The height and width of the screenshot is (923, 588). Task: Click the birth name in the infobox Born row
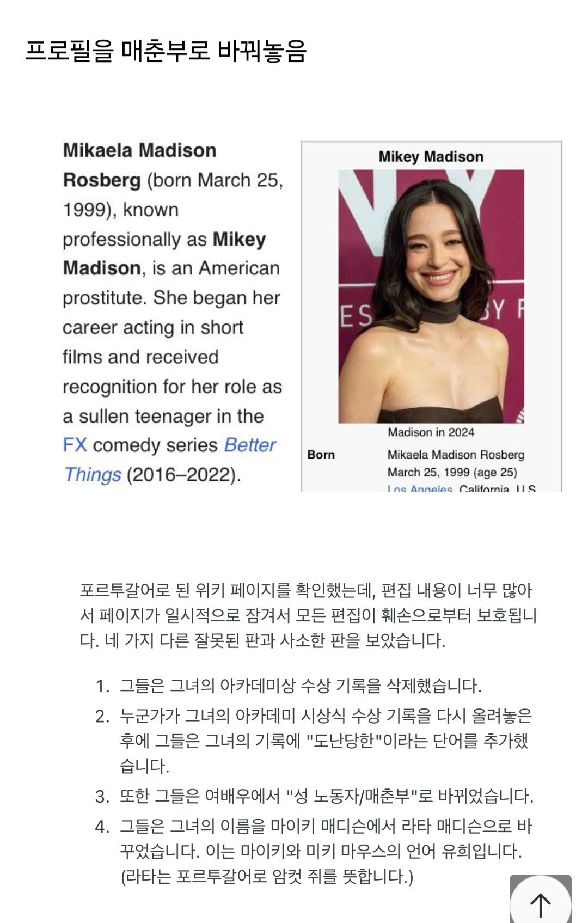[456, 455]
